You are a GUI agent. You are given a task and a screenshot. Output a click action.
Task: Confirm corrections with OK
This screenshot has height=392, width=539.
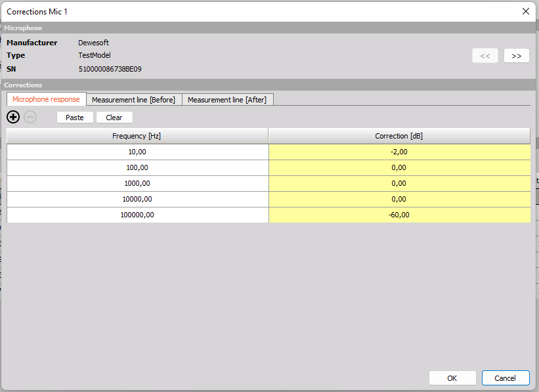click(x=452, y=378)
